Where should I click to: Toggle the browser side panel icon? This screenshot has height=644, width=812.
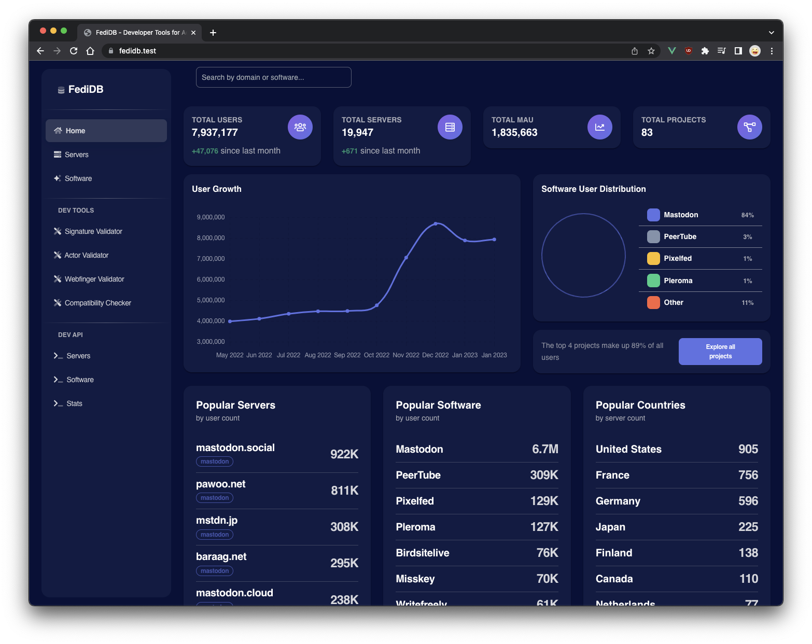[x=738, y=51]
